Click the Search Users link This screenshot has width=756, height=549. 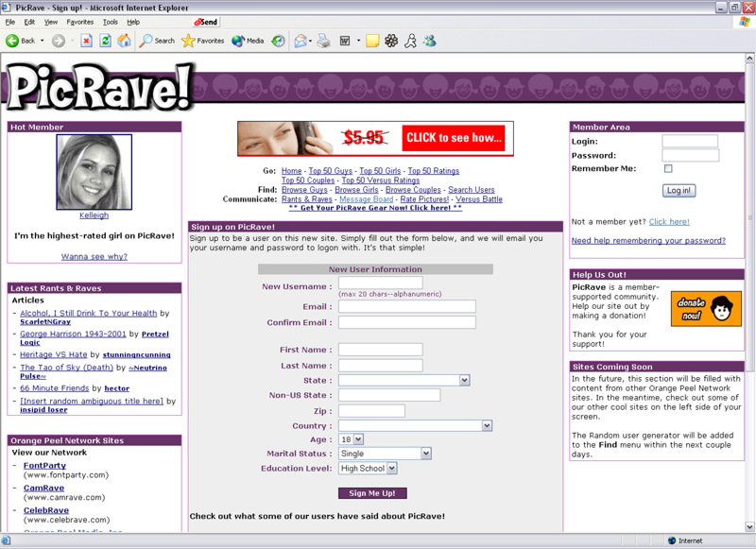[x=471, y=189]
